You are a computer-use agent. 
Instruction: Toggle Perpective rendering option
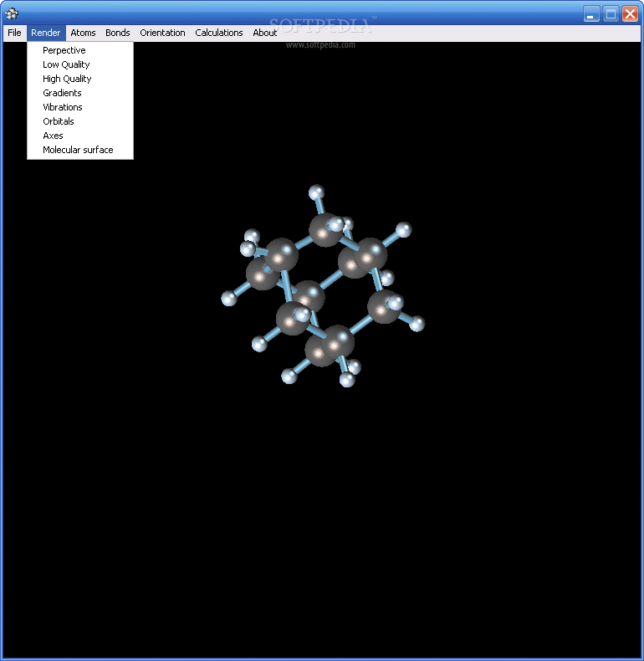[80, 50]
